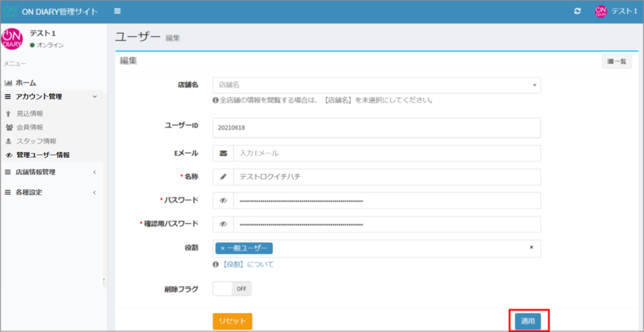This screenshot has width=644, height=332.
Task: Reveal 確認用パスワード with its eye icon
Action: pos(223,224)
